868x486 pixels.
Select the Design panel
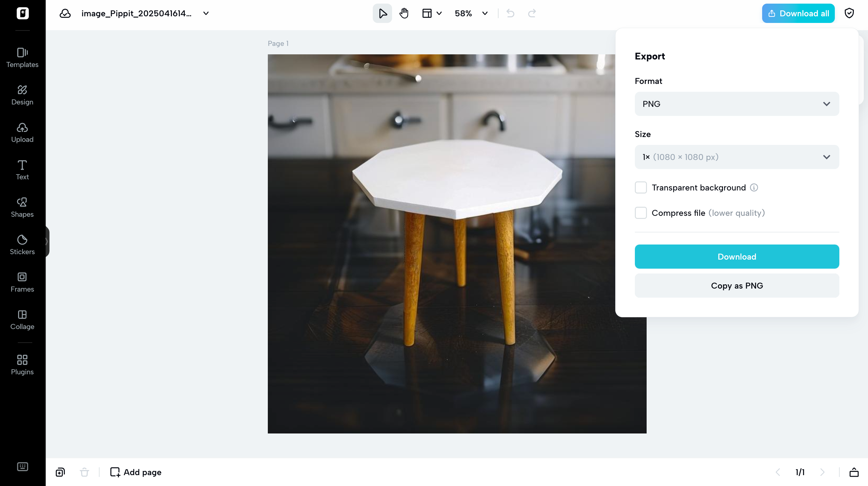click(x=22, y=95)
